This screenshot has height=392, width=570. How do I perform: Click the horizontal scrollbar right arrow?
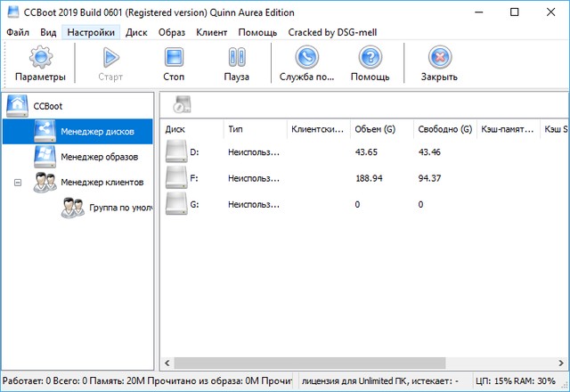tap(562, 363)
